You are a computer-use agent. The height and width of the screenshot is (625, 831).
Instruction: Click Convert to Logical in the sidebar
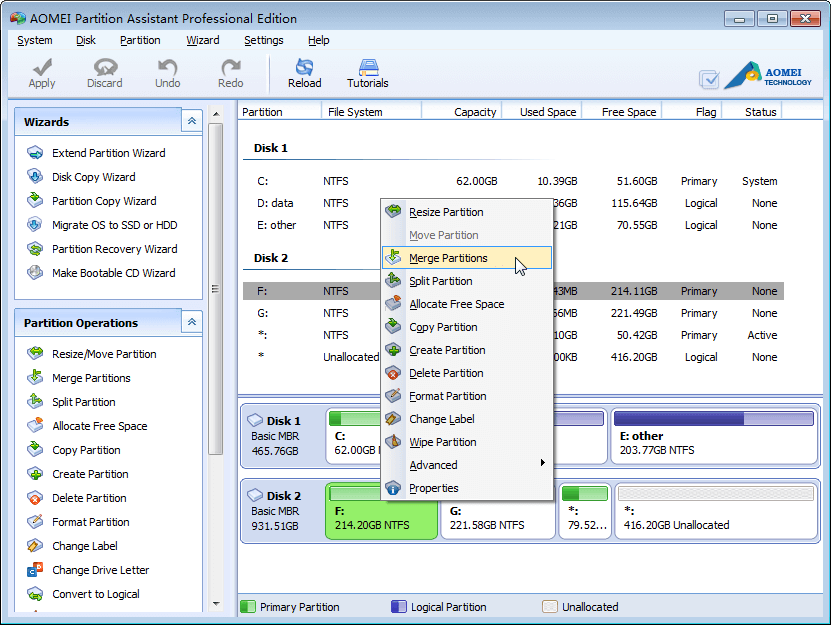(x=95, y=594)
